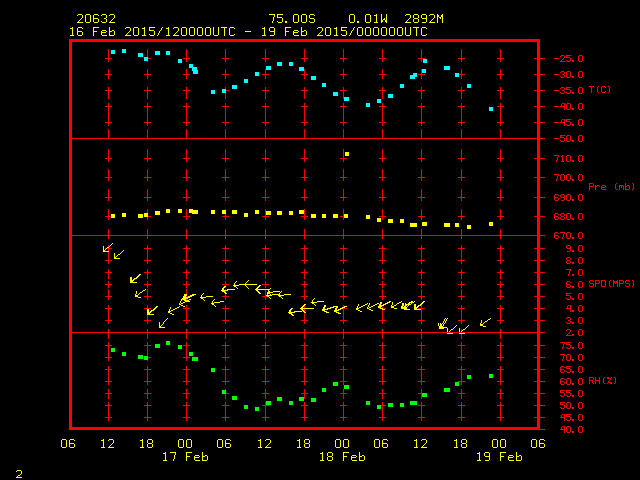Screen dimensions: 640x480
Task: Click the number 2 in bottom-left corner
Action: 18,473
